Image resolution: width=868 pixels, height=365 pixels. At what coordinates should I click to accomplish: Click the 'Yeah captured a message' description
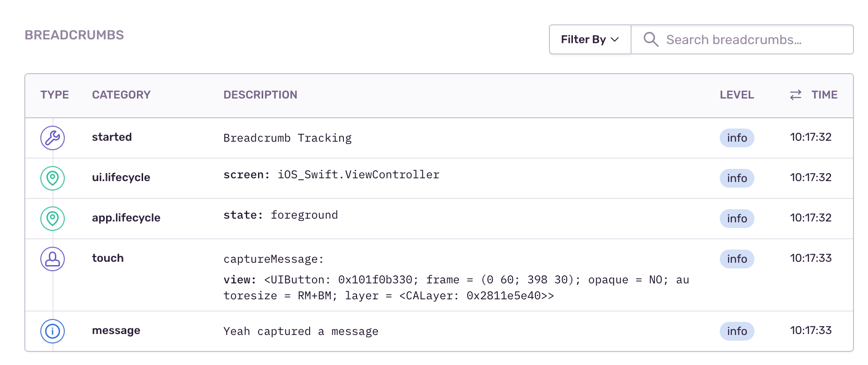coord(301,331)
